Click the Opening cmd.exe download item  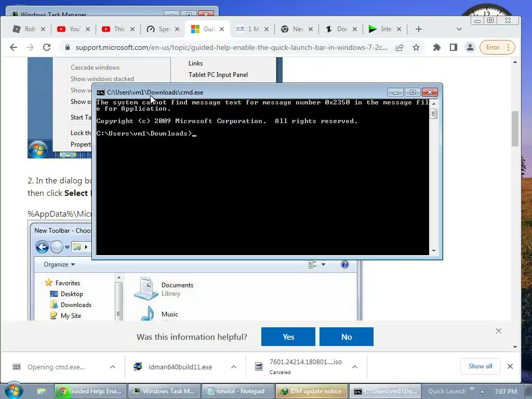pos(56,367)
